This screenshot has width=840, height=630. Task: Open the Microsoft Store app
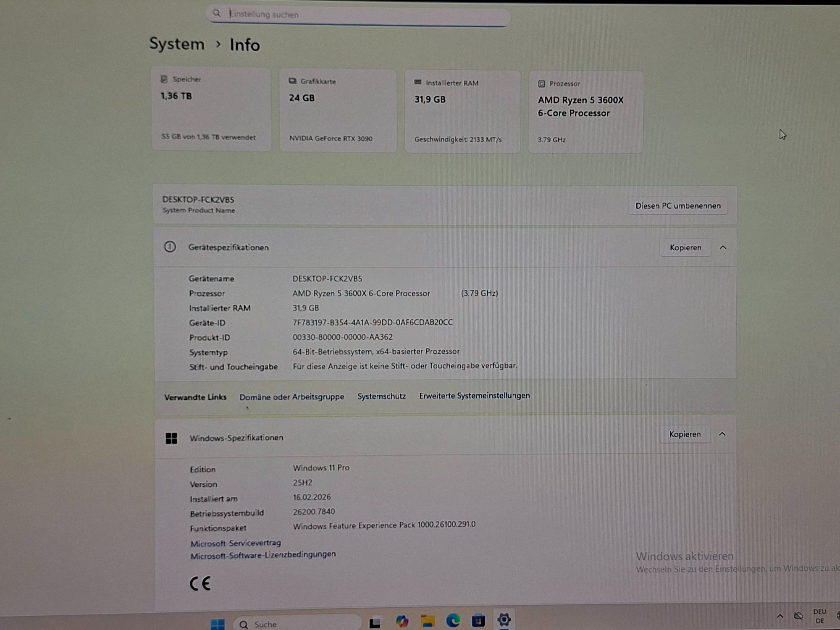tap(478, 620)
